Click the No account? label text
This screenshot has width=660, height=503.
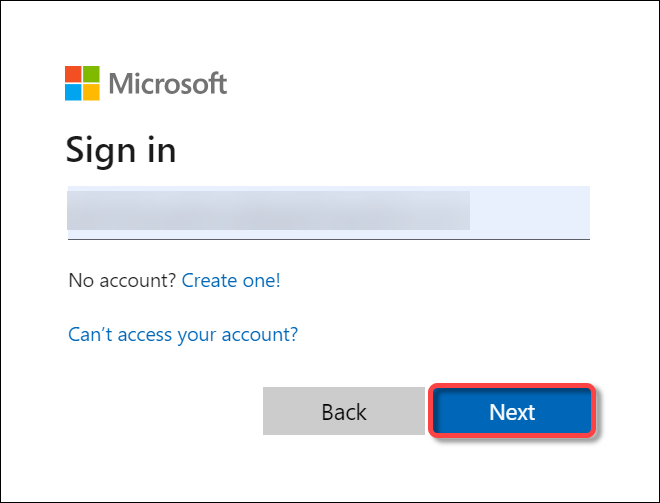[x=122, y=280]
